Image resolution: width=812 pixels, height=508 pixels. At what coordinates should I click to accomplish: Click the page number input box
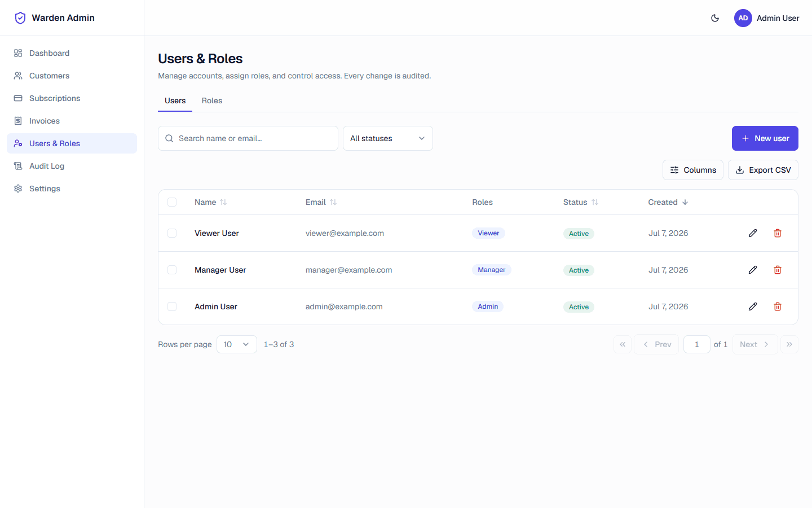[x=697, y=344]
